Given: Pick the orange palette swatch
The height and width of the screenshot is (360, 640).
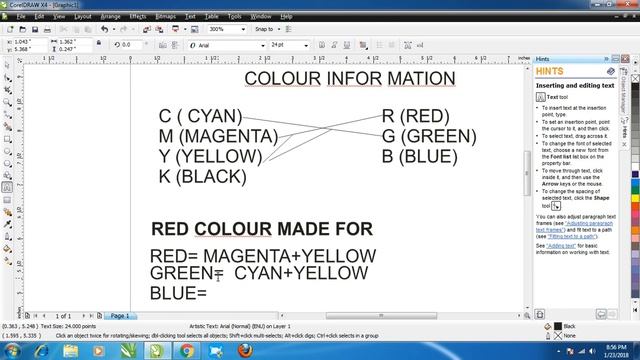Looking at the screenshot, I should (636, 231).
